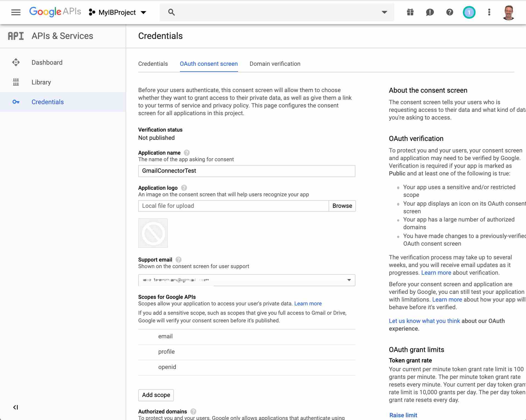526x420 pixels.
Task: Open Learn more link about scopes
Action: 308,303
